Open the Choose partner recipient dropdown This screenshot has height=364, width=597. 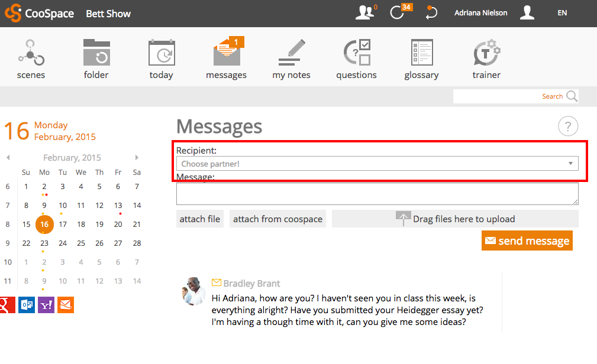(377, 164)
